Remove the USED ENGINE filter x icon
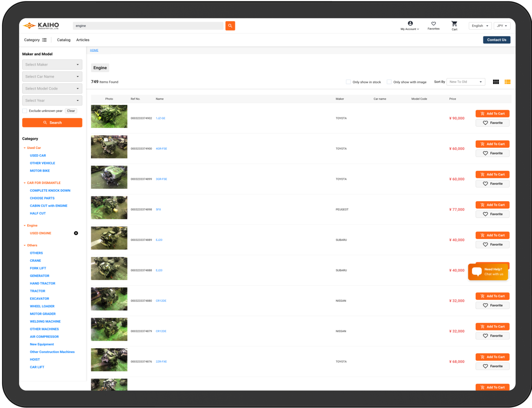Image resolution: width=532 pixels, height=408 pixels. [76, 233]
